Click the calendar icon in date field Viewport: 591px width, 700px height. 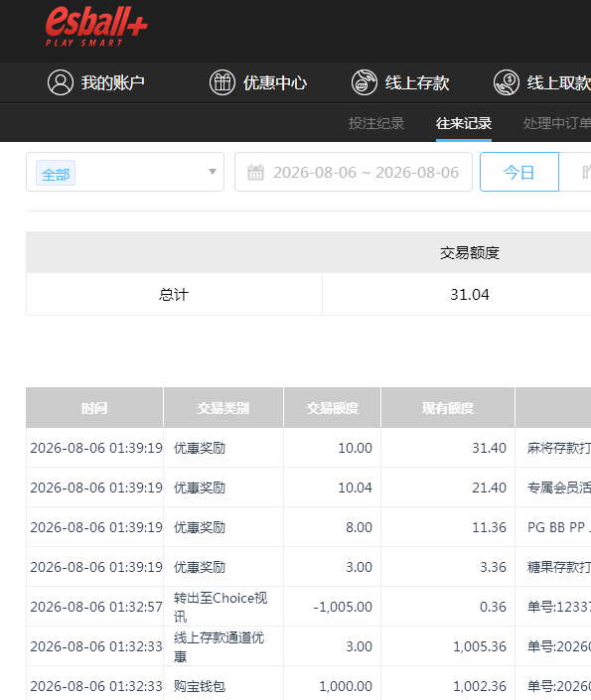tap(255, 173)
